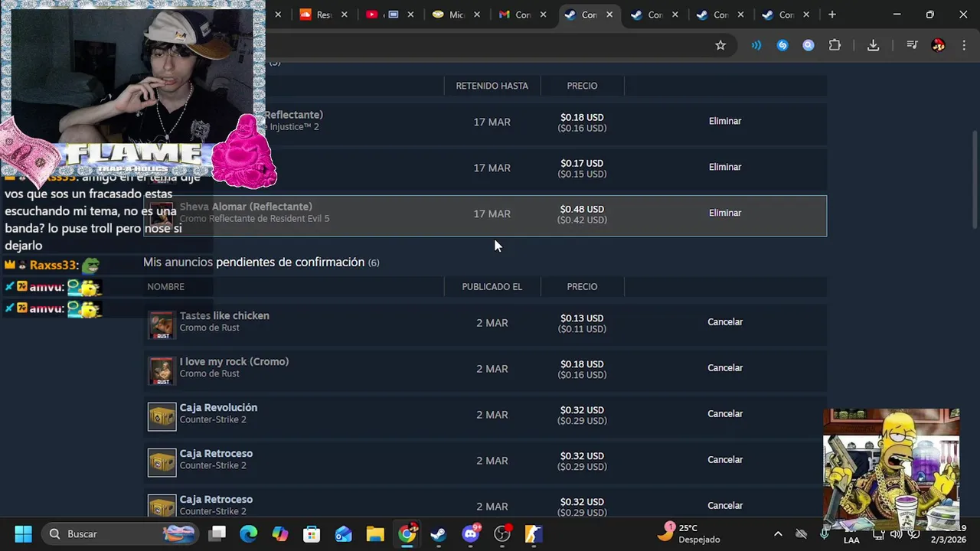Click the $0.13 USD price
Viewport: 980px width, 551px height.
[582, 318]
